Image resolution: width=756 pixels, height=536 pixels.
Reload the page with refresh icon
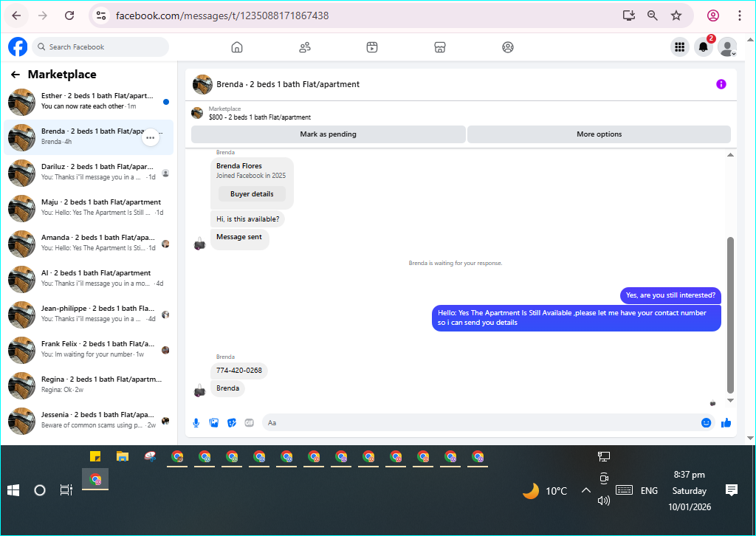(69, 16)
